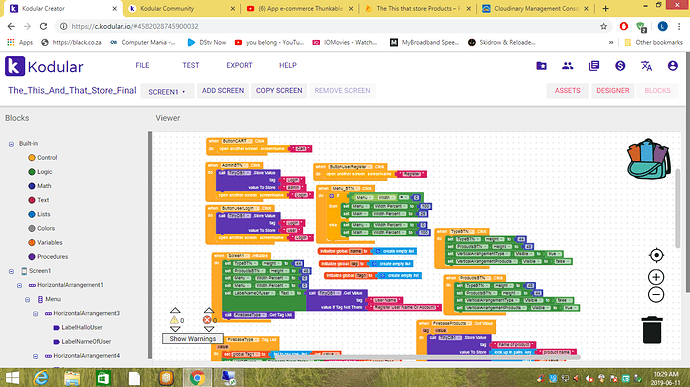Image resolution: width=690 pixels, height=387 pixels.
Task: Open the FILE menu
Action: (142, 65)
